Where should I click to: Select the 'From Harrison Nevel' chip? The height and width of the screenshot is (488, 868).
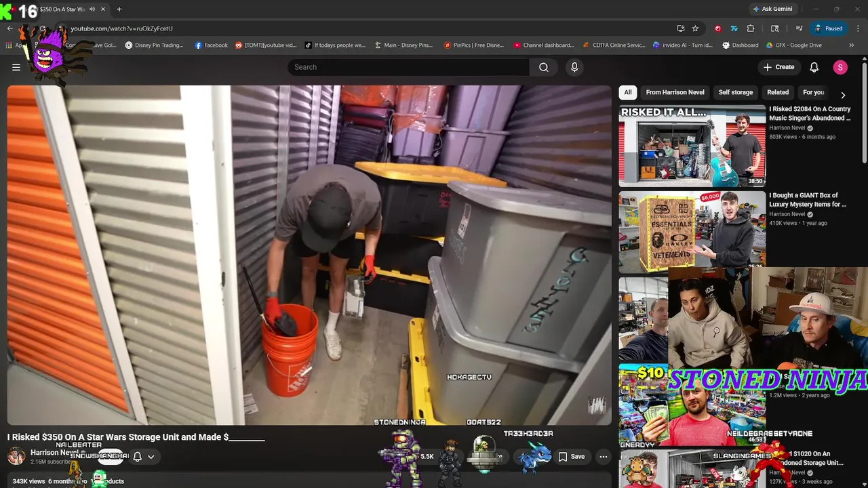675,92
